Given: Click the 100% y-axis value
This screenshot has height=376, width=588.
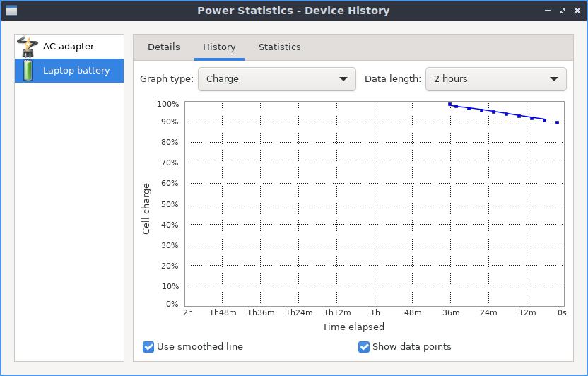Looking at the screenshot, I should pyautogui.click(x=167, y=104).
